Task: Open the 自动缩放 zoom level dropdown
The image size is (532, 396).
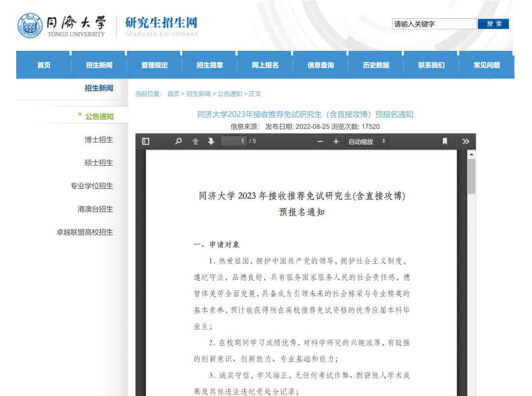Action: click(366, 141)
